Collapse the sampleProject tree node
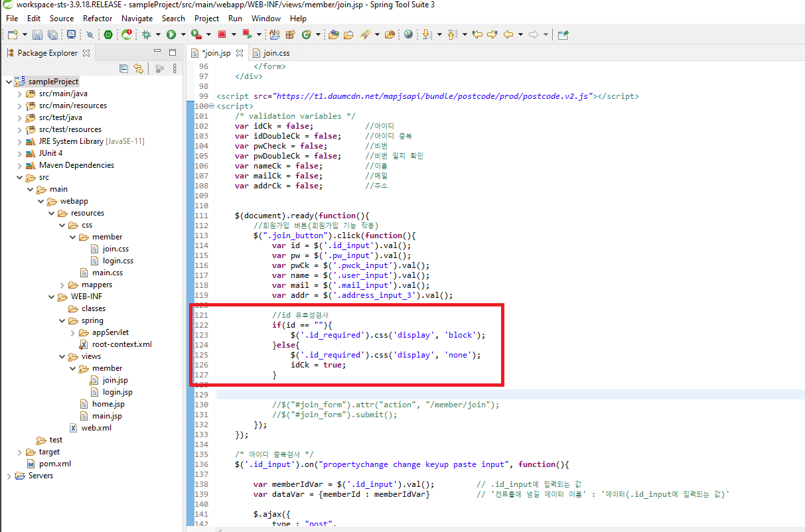Viewport: 805px width, 532px height. (x=8, y=82)
